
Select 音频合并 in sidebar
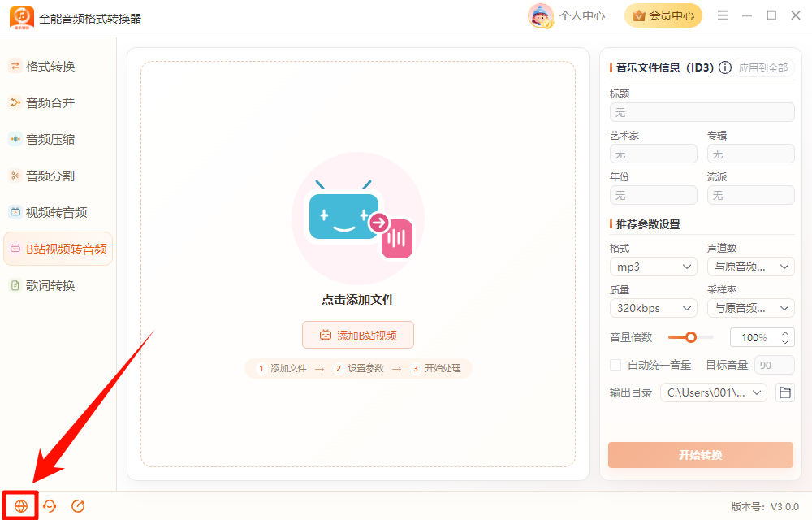[58, 102]
